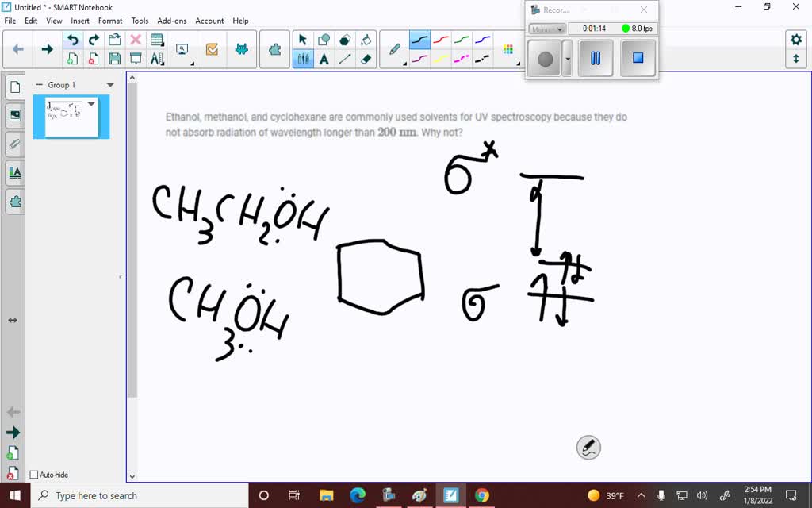812x508 pixels.
Task: Open the Attachments tab in sidebar
Action: point(14,144)
